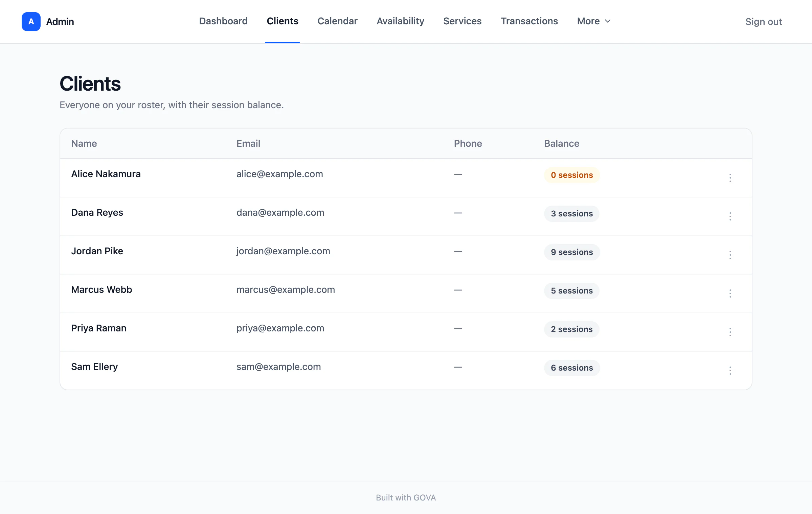View the Transactions page
The image size is (812, 514).
pyautogui.click(x=529, y=21)
